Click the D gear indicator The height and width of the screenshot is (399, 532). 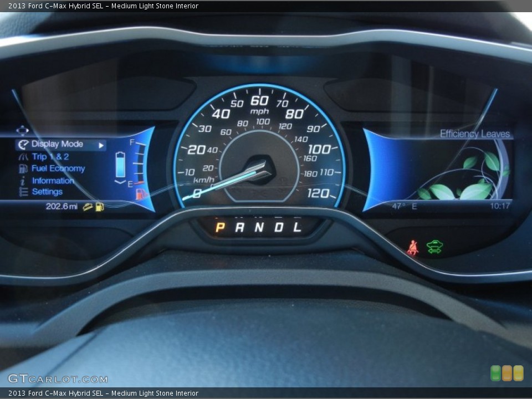click(279, 227)
